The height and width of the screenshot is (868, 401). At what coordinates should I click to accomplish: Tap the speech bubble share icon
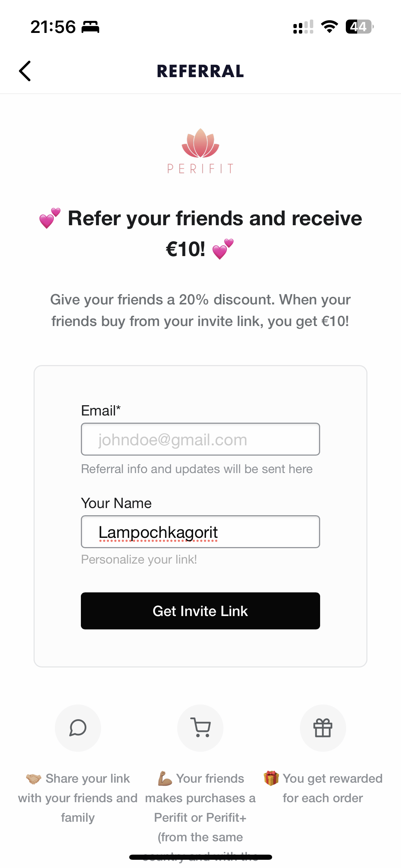[x=78, y=728]
